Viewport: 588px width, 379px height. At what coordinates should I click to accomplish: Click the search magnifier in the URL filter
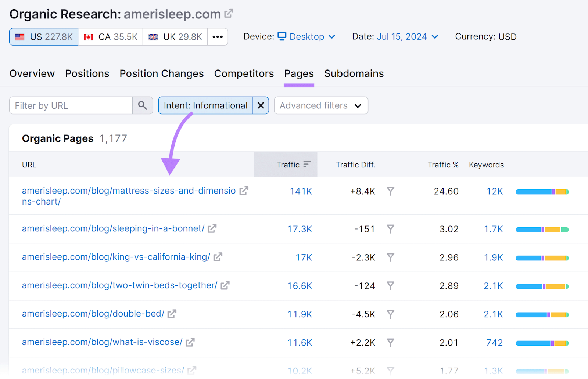pyautogui.click(x=143, y=105)
